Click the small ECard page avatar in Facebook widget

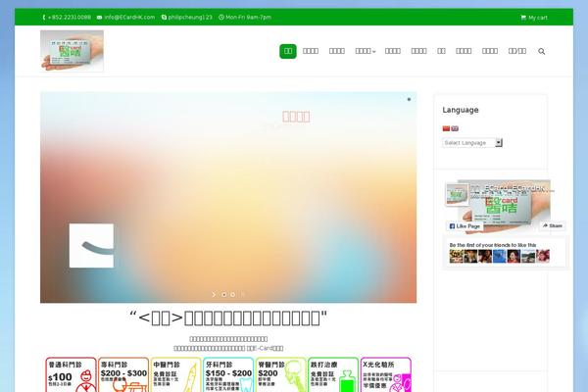(x=457, y=194)
